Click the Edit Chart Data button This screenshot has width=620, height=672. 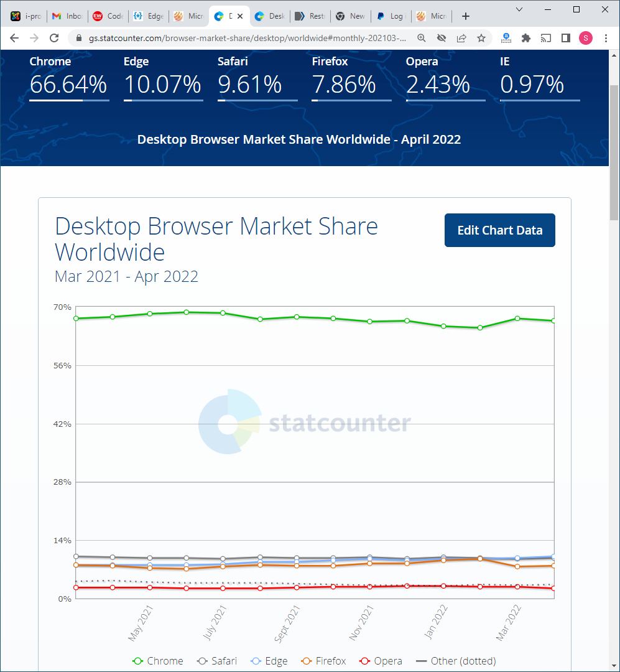499,230
